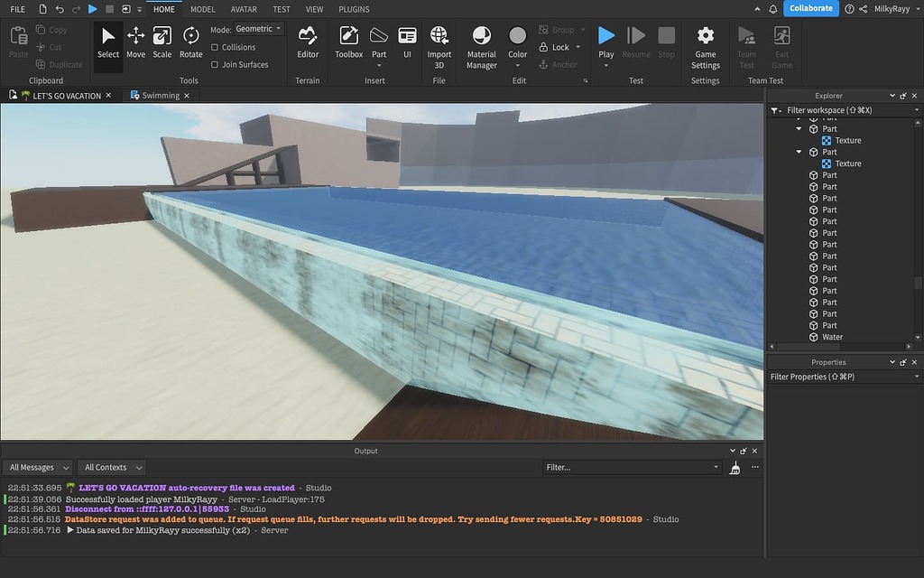Open Game Settings
The width and height of the screenshot is (924, 578).
pos(705,45)
